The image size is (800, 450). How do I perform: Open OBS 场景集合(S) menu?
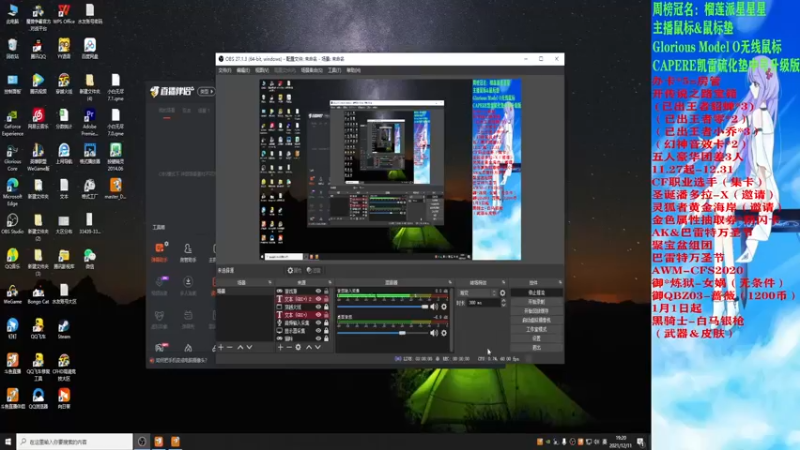point(311,70)
